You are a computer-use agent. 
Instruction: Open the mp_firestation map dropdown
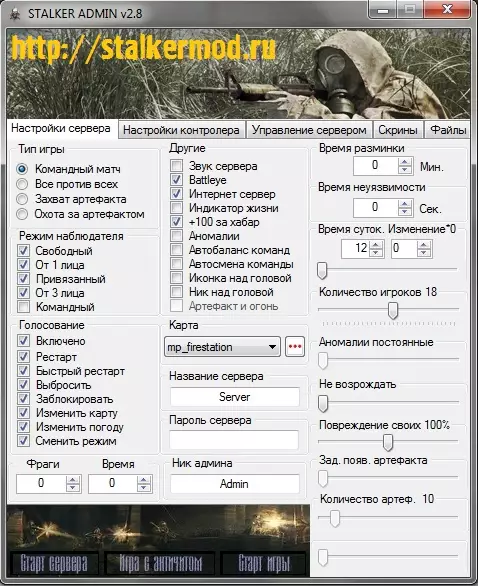click(222, 347)
